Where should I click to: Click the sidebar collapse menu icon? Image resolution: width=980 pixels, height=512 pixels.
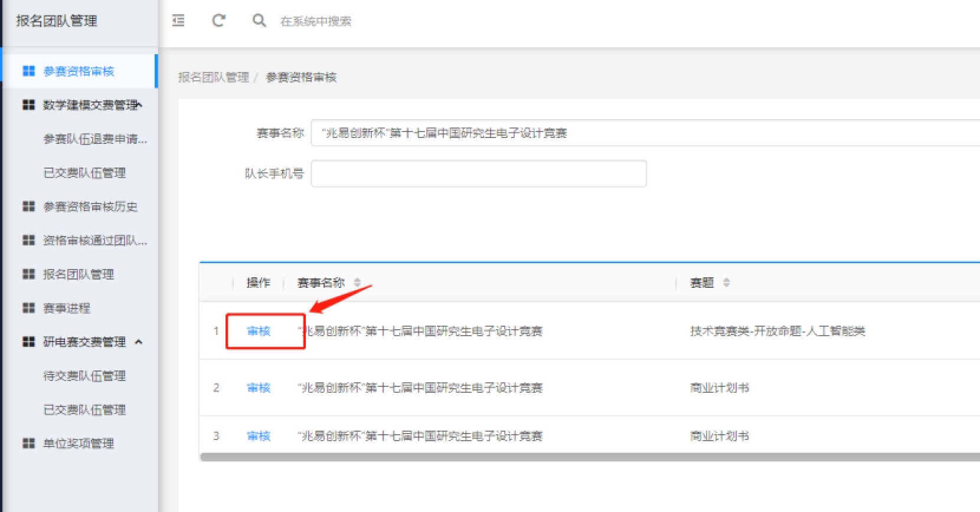point(178,21)
